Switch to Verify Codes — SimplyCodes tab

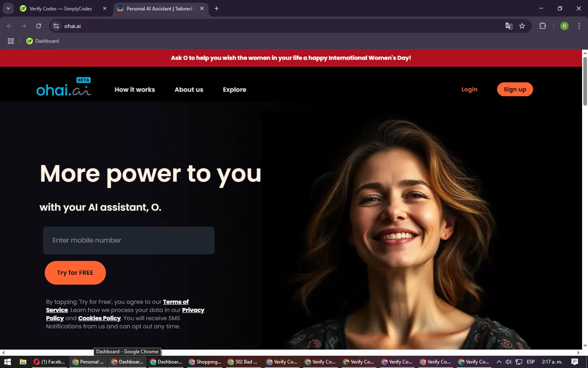click(60, 9)
